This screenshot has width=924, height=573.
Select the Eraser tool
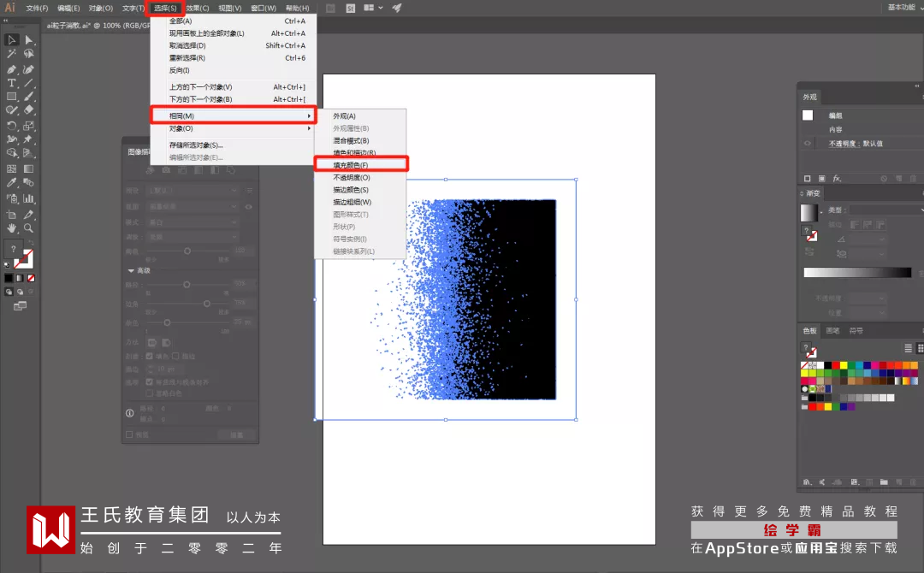point(29,110)
